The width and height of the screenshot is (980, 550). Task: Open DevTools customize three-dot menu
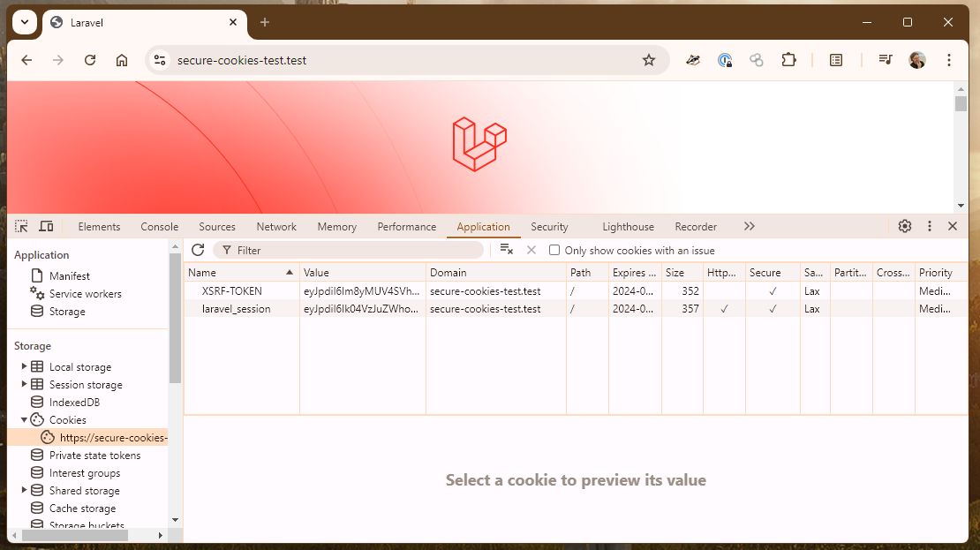coord(930,226)
